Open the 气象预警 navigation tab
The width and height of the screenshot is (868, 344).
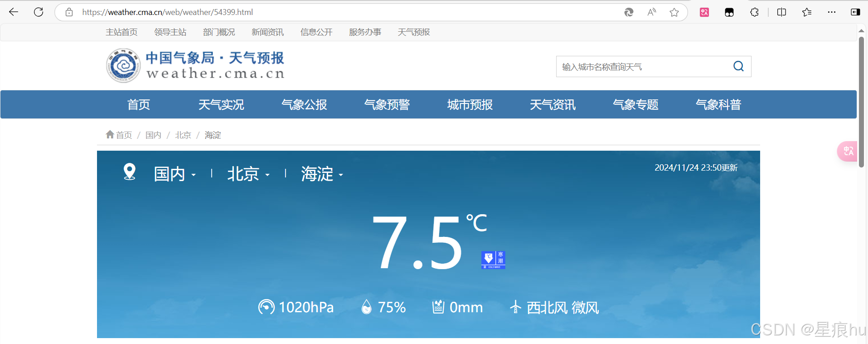click(x=387, y=105)
